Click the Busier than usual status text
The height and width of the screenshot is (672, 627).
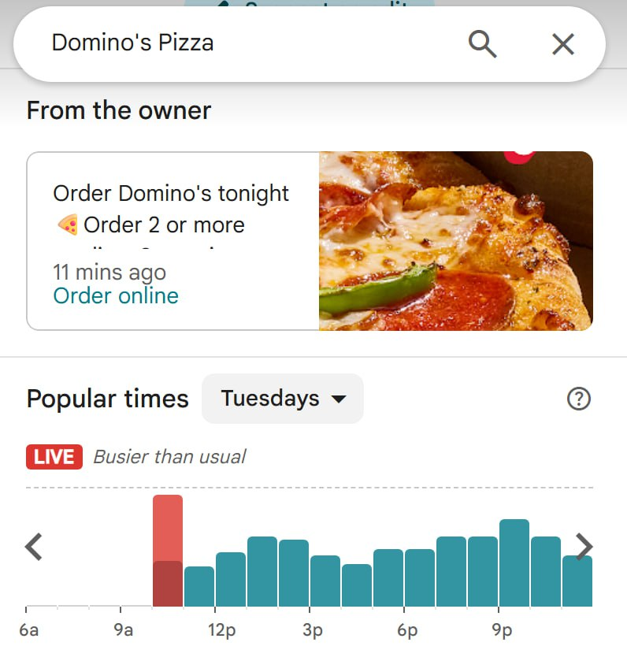(169, 457)
